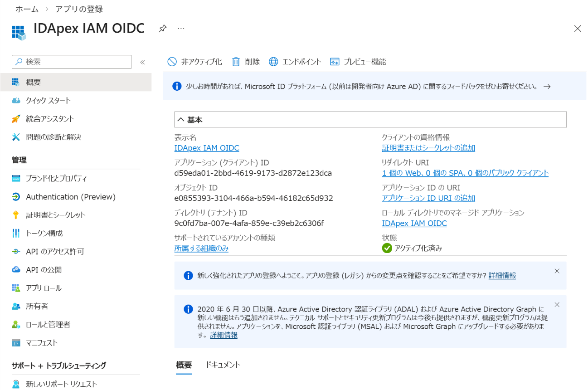Open 詳細情報 link in the app registration notice

[x=502, y=275]
